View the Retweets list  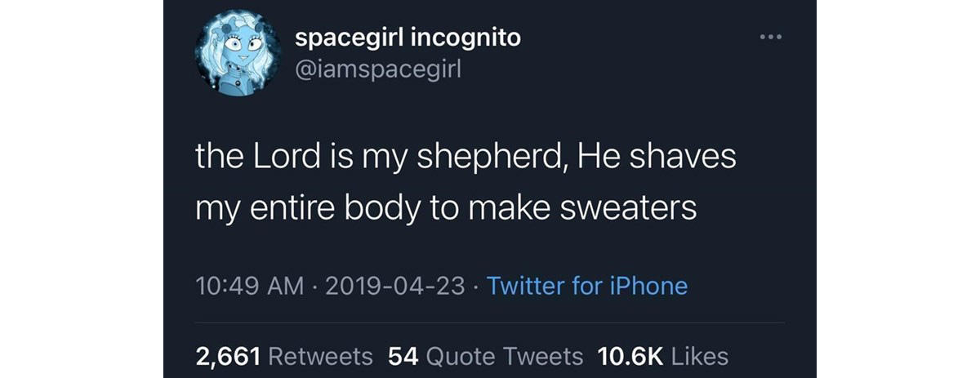[320, 356]
